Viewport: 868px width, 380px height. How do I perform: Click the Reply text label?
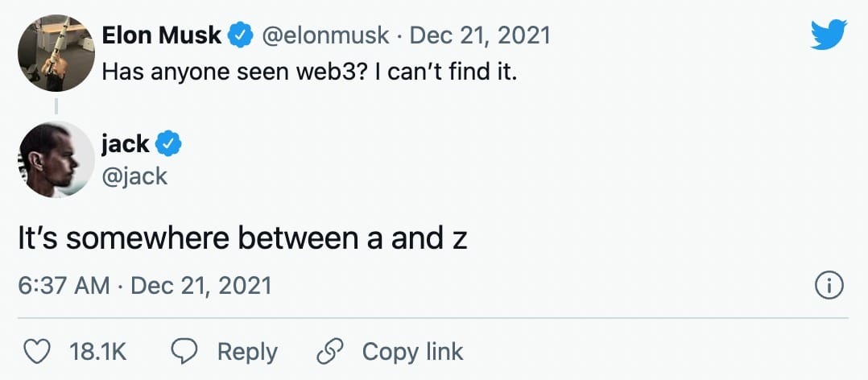click(x=247, y=352)
